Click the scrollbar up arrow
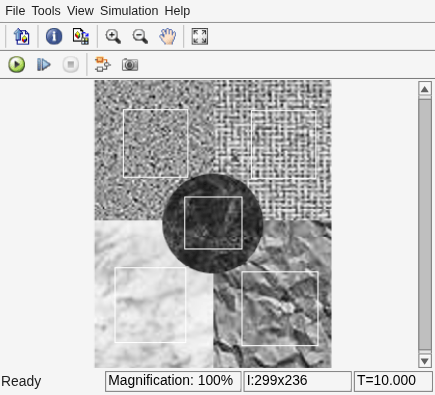The image size is (435, 395). pos(425,89)
